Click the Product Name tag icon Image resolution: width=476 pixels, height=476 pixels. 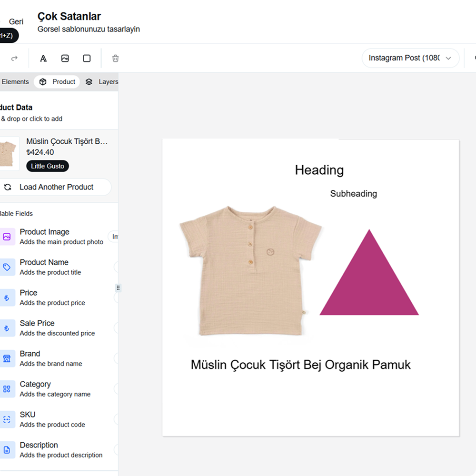(x=7, y=267)
